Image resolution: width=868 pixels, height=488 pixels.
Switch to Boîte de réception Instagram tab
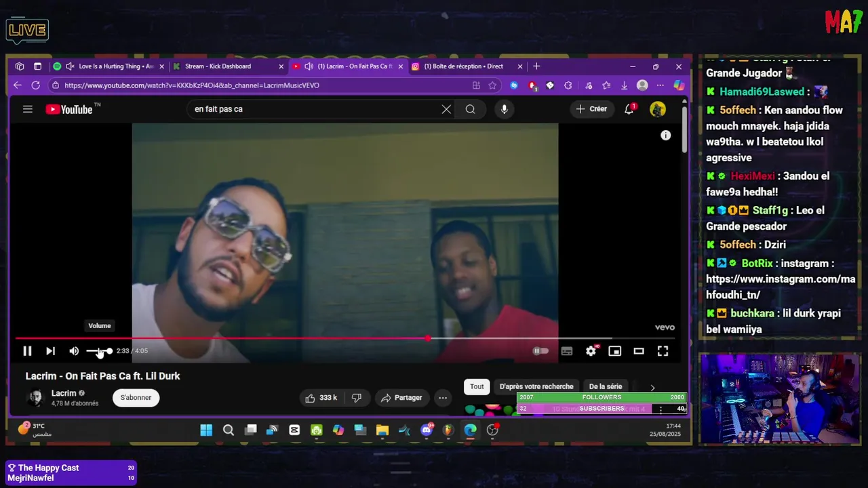[465, 66]
